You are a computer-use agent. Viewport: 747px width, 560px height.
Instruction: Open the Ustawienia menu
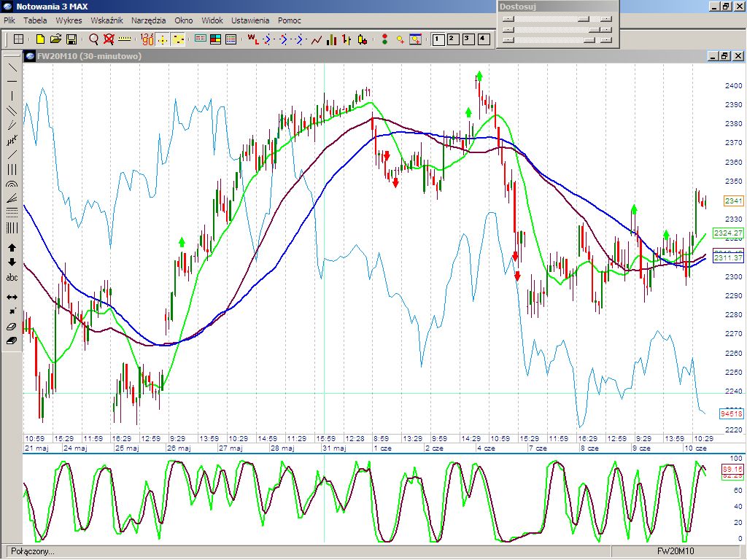[x=250, y=20]
